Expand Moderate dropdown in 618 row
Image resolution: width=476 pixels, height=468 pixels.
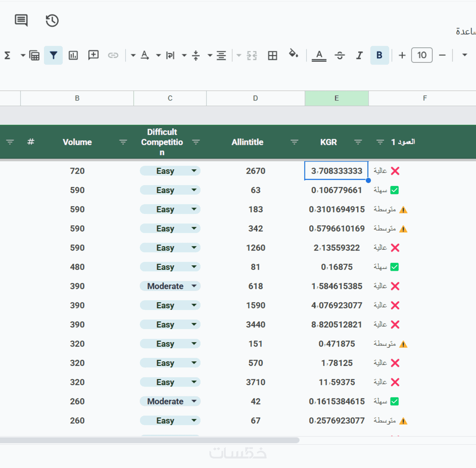[194, 286]
